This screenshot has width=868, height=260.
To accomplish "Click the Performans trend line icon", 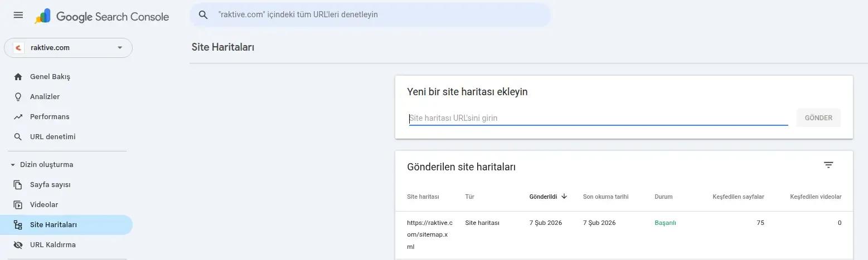I will coord(18,117).
